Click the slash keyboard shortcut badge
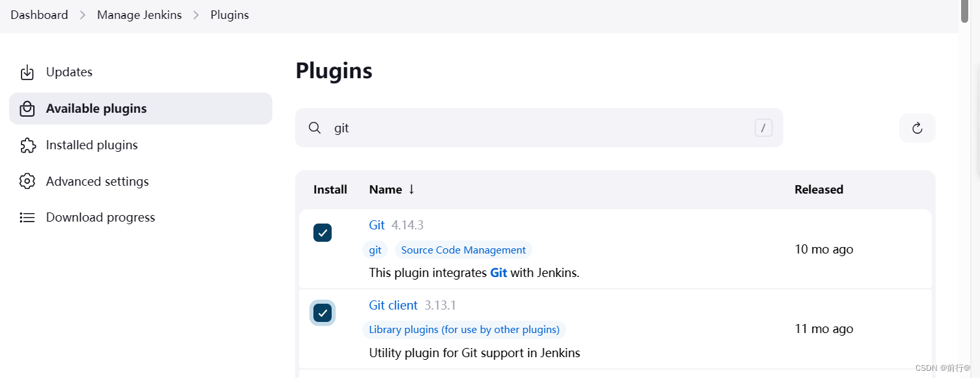Image resolution: width=980 pixels, height=378 pixels. click(763, 128)
